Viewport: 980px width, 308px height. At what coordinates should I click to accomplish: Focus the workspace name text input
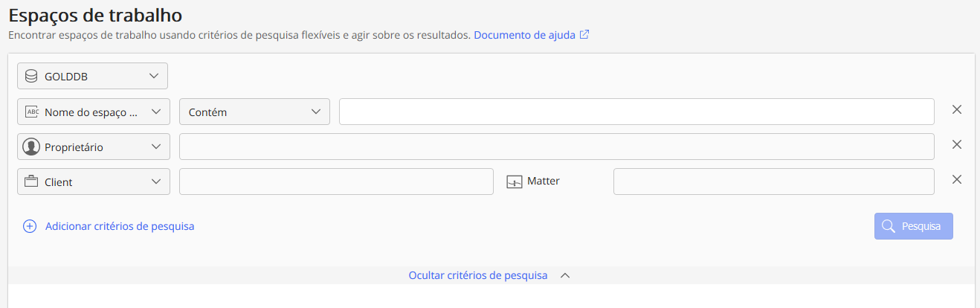tap(636, 112)
